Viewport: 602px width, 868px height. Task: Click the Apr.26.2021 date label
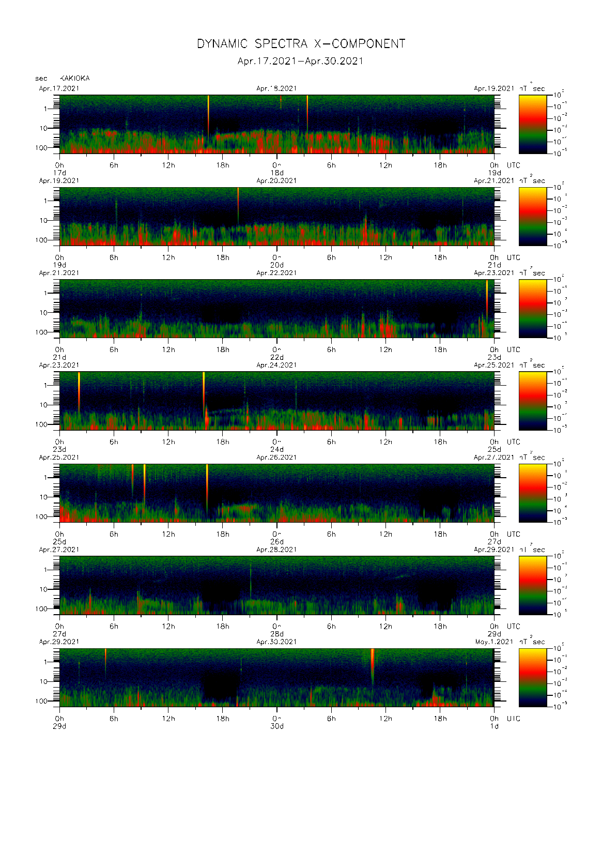pos(276,457)
